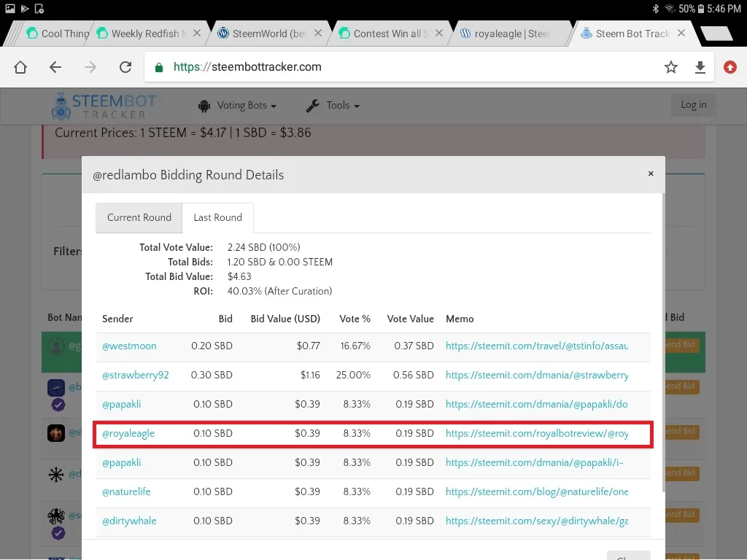This screenshot has height=560, width=747.
Task: Open a new browser tab
Action: (716, 34)
